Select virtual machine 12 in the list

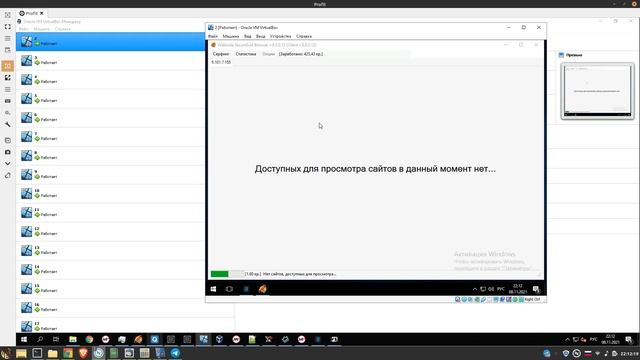[x=111, y=231]
